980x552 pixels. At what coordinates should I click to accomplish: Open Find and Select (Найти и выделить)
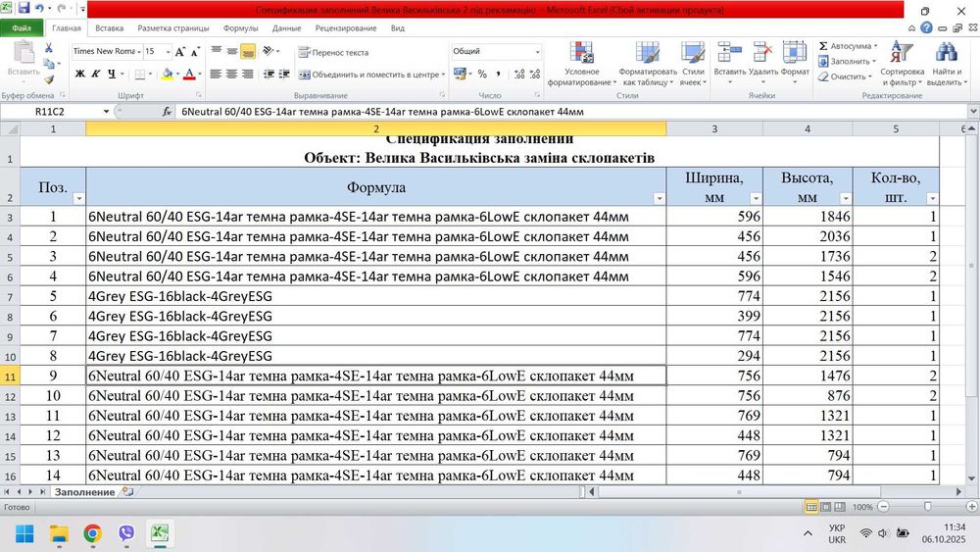click(x=947, y=64)
